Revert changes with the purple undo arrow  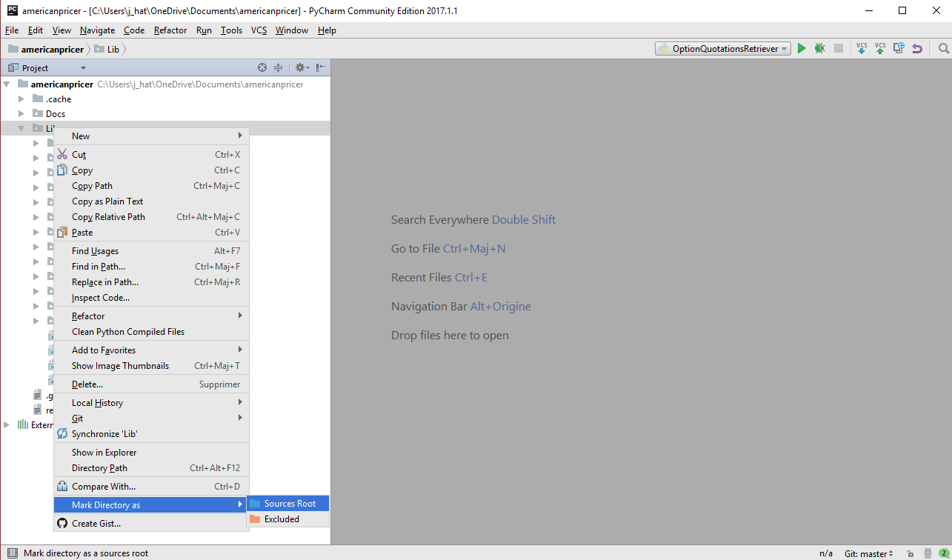point(917,48)
